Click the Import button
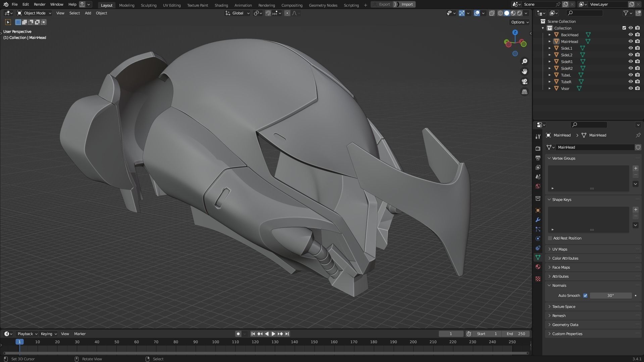 pos(404,4)
